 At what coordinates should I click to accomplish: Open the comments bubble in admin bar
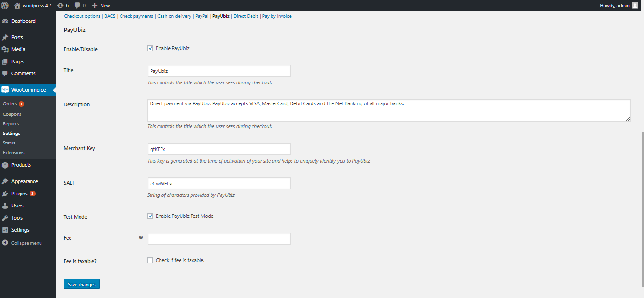77,5
